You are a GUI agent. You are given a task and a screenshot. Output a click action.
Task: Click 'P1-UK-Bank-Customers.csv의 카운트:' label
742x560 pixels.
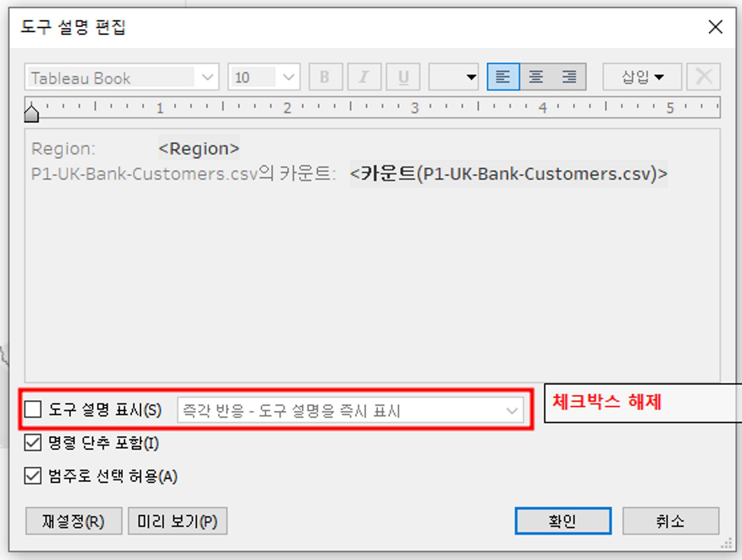tap(184, 174)
